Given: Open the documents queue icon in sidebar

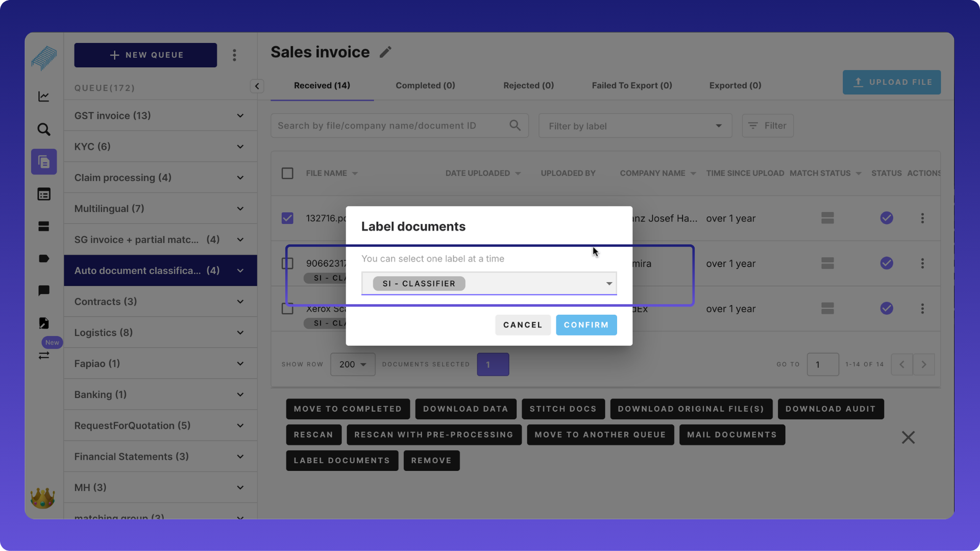Looking at the screenshot, I should coord(44,162).
